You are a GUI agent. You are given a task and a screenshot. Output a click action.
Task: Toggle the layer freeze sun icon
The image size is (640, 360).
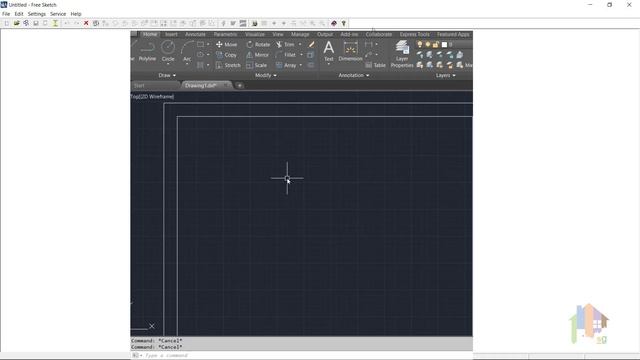click(x=428, y=44)
